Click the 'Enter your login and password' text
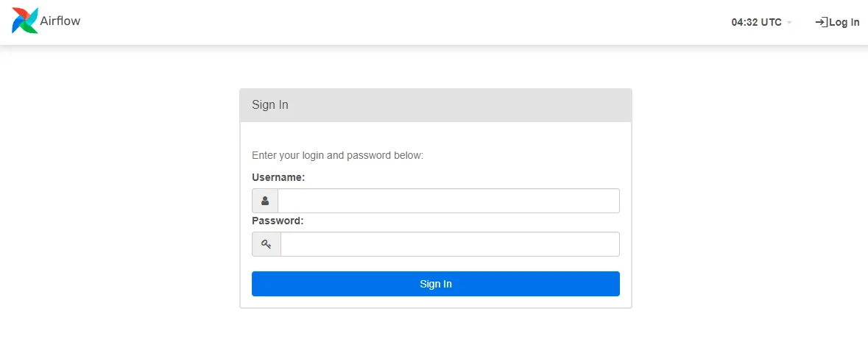 (337, 155)
